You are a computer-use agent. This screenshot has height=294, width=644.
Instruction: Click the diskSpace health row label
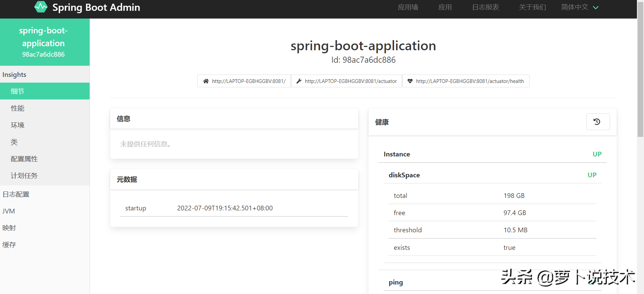coord(404,175)
